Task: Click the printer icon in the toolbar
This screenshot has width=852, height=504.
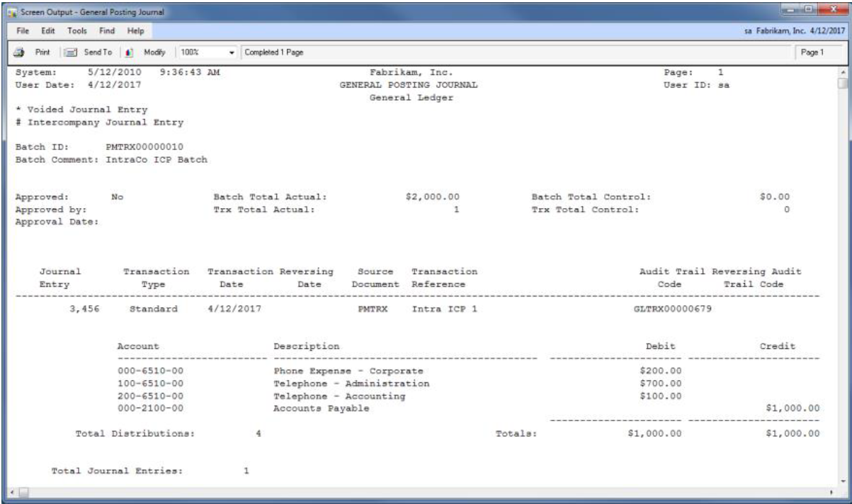Action: click(x=17, y=52)
